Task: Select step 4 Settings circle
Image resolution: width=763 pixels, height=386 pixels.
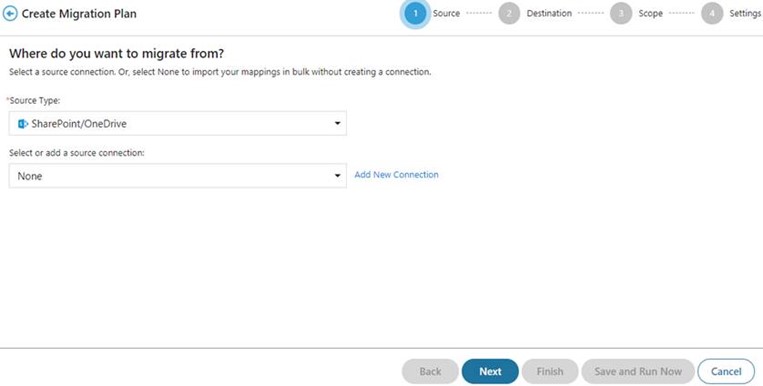Action: pyautogui.click(x=712, y=14)
